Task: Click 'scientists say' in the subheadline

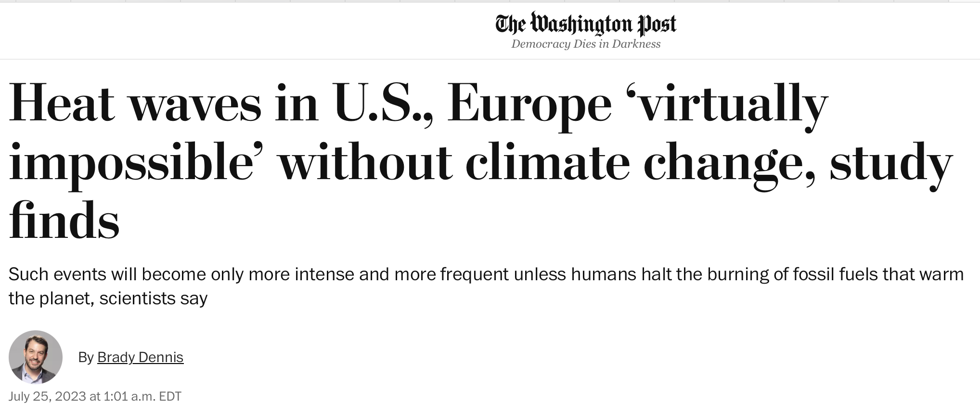Action: point(154,299)
